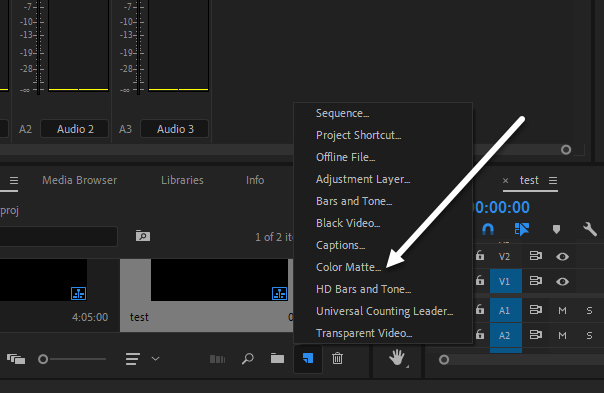Image resolution: width=604 pixels, height=393 pixels.
Task: Switch to freeform view icon
Action: tap(16, 359)
